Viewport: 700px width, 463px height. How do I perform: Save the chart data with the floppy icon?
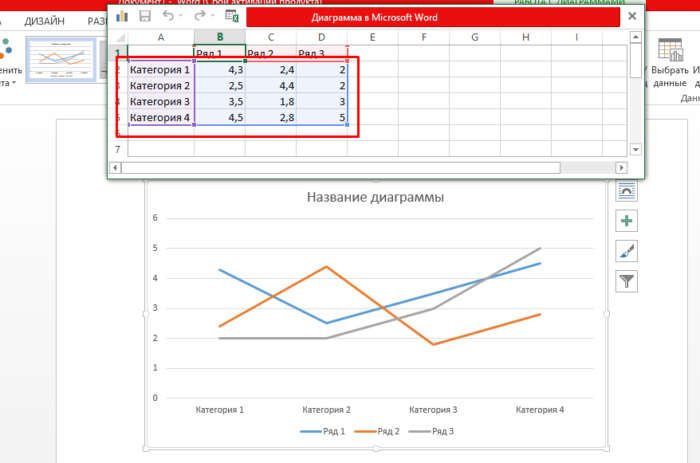(x=145, y=17)
